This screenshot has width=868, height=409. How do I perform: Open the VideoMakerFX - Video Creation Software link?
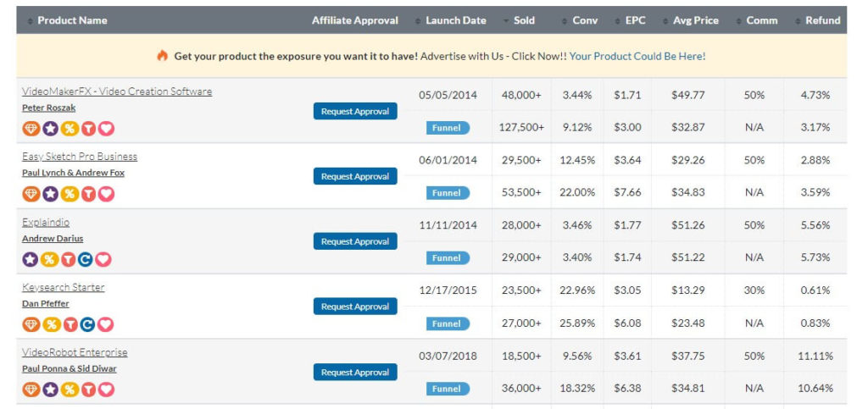(117, 91)
